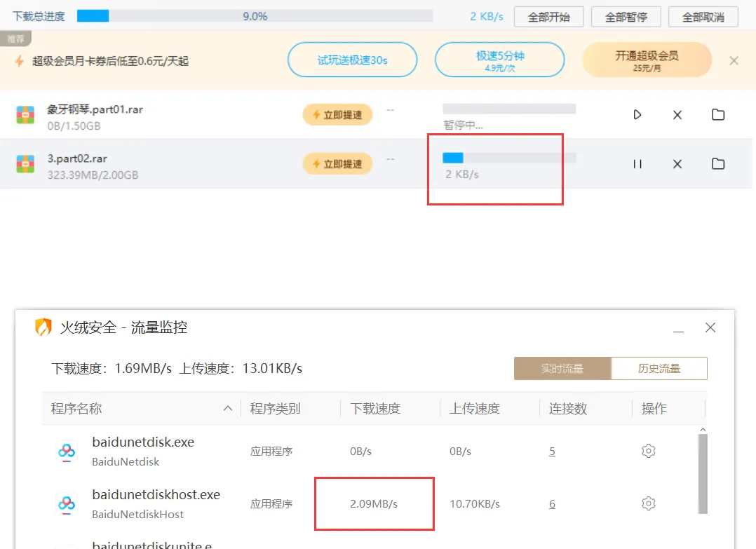Click 全部取消 to cancel all downloads
This screenshot has height=549, width=756.
pos(703,17)
